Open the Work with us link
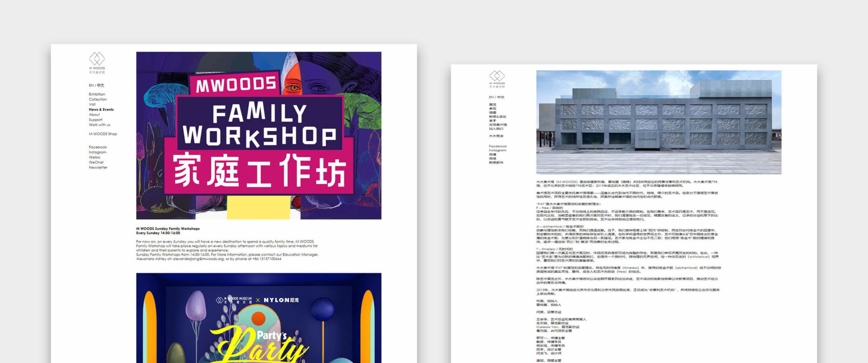 (x=99, y=125)
